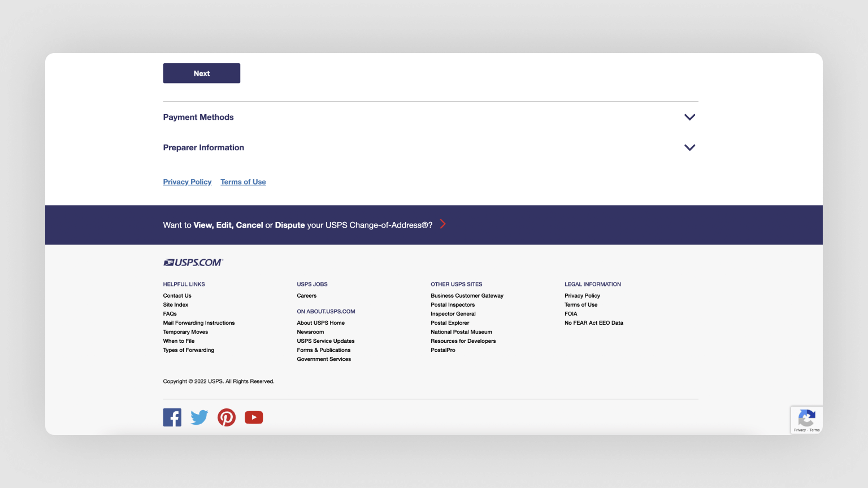Click the USPS.COM logo in footer
Image resolution: width=868 pixels, height=488 pixels.
coord(193,263)
